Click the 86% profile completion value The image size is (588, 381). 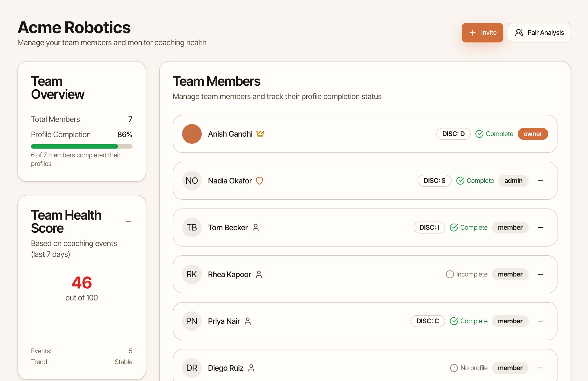point(125,134)
